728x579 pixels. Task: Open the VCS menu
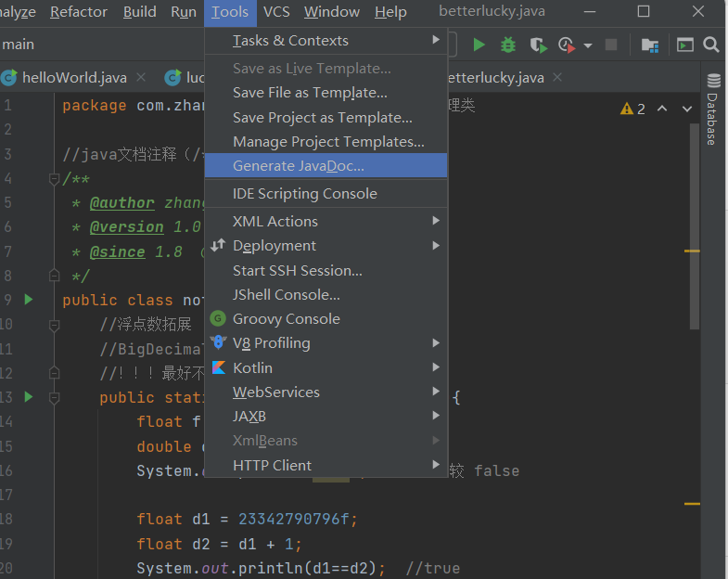point(276,12)
